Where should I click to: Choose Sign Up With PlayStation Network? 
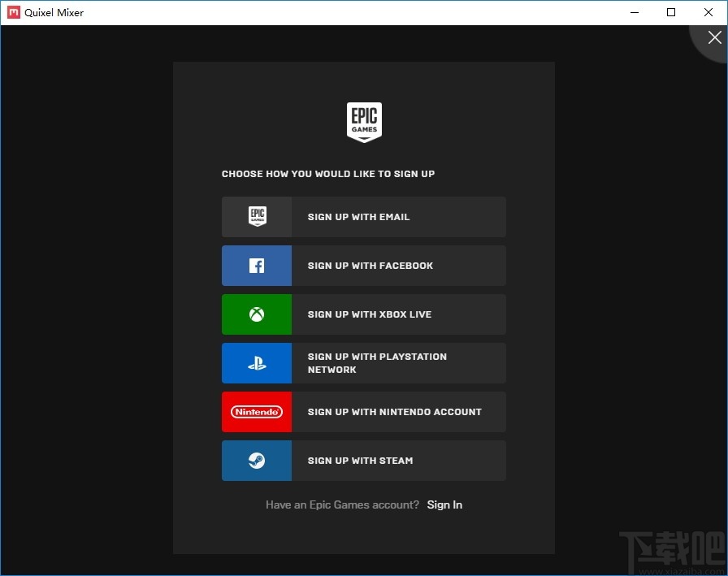[363, 363]
